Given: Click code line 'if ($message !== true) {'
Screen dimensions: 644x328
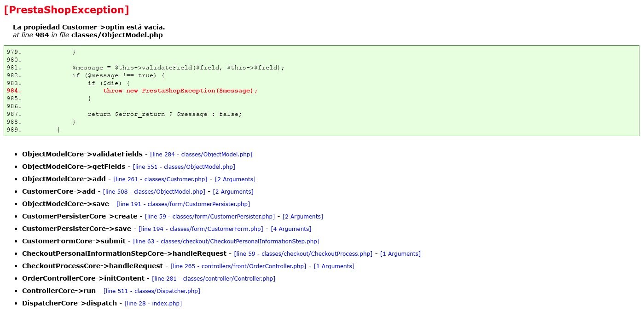Looking at the screenshot, I should click(118, 75).
